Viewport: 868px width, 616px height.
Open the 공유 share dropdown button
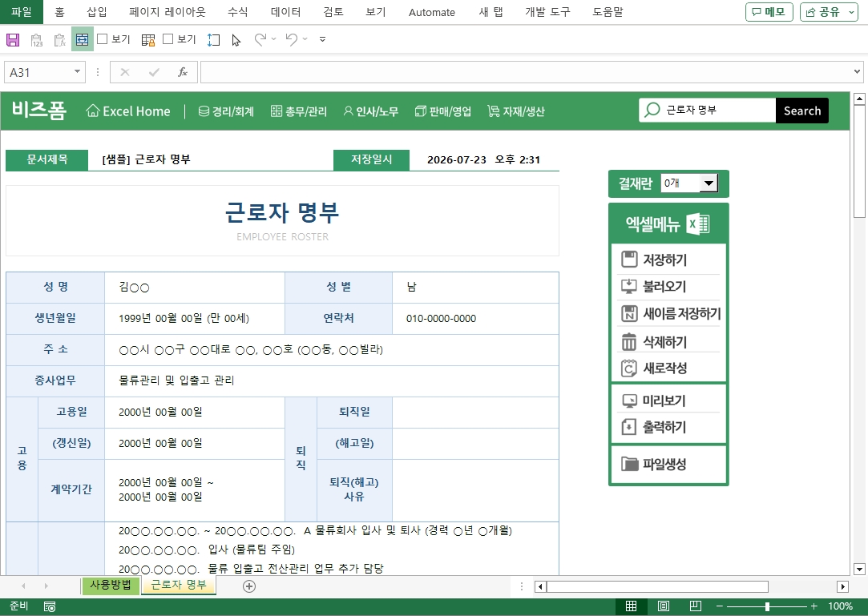[829, 12]
